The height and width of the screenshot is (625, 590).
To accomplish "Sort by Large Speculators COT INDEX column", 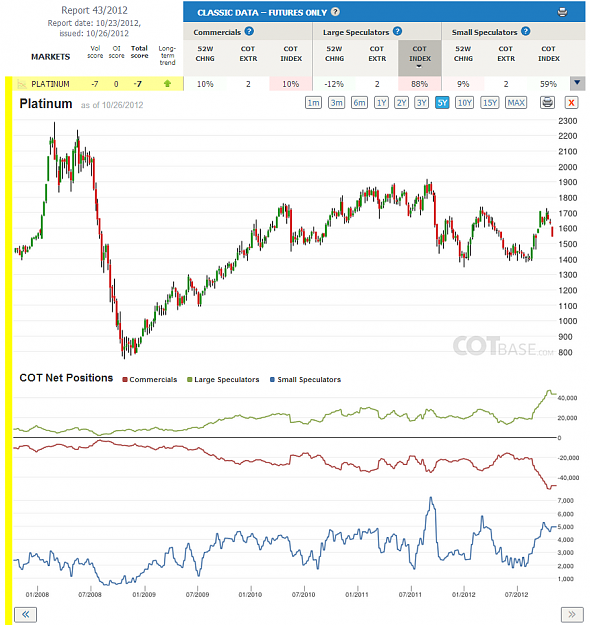I will coord(420,57).
